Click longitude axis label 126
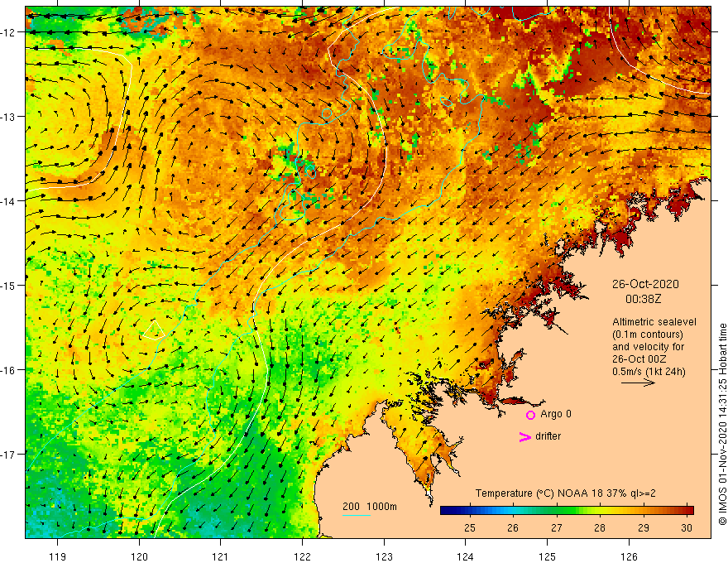This screenshot has height=563, width=728. [629, 556]
